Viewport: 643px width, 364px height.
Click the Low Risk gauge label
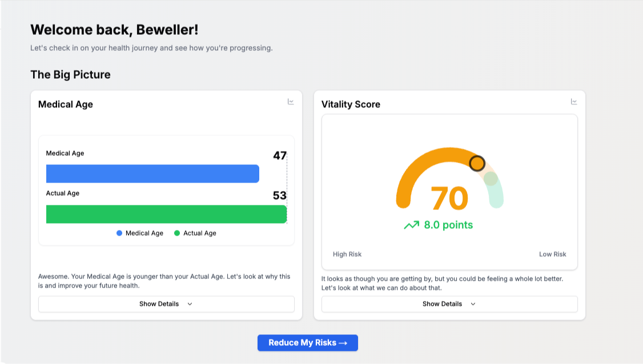(x=552, y=254)
